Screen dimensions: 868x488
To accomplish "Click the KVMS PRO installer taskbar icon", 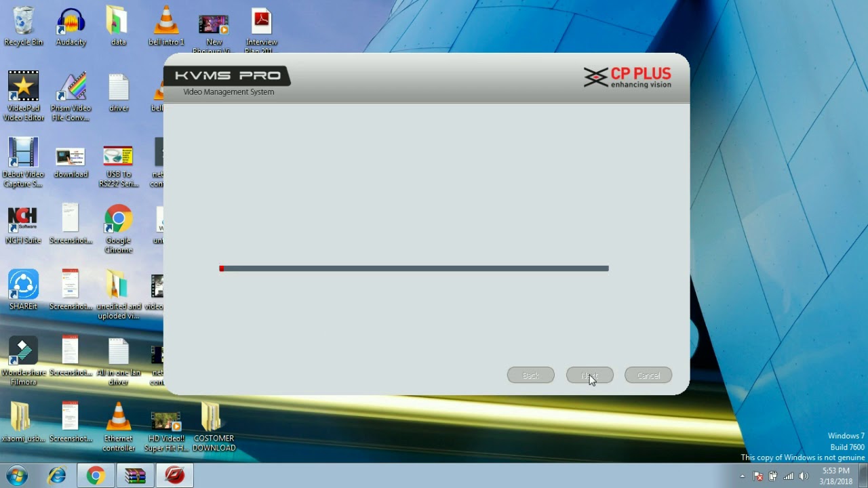I will click(175, 476).
